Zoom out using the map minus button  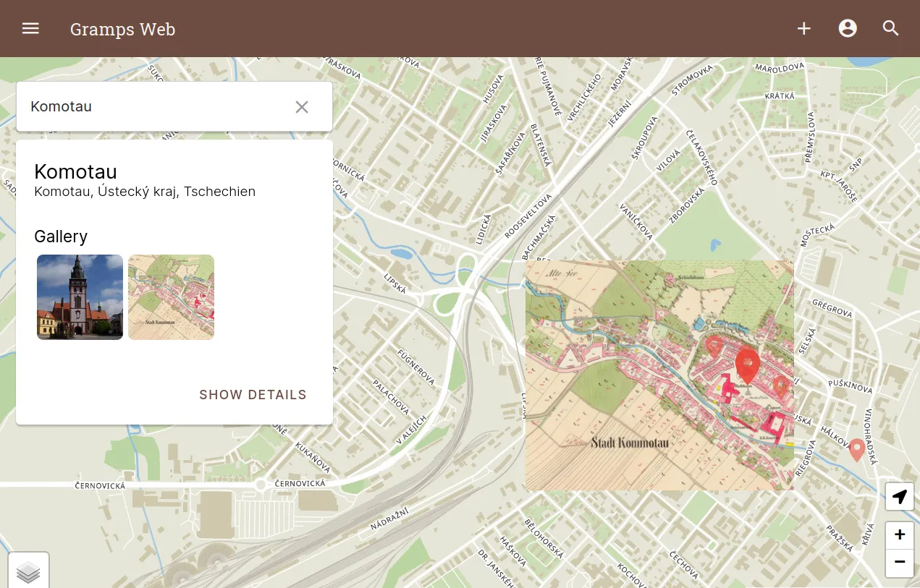899,562
